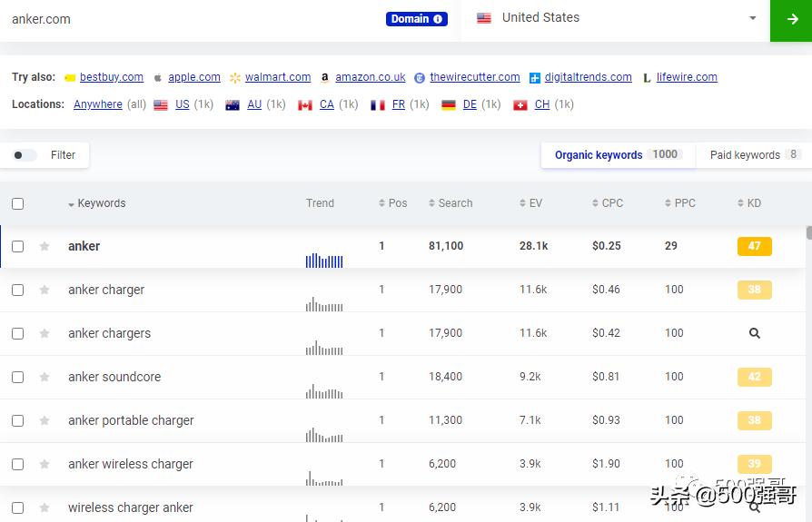
Task: Open the United States country dropdown
Action: click(x=616, y=18)
